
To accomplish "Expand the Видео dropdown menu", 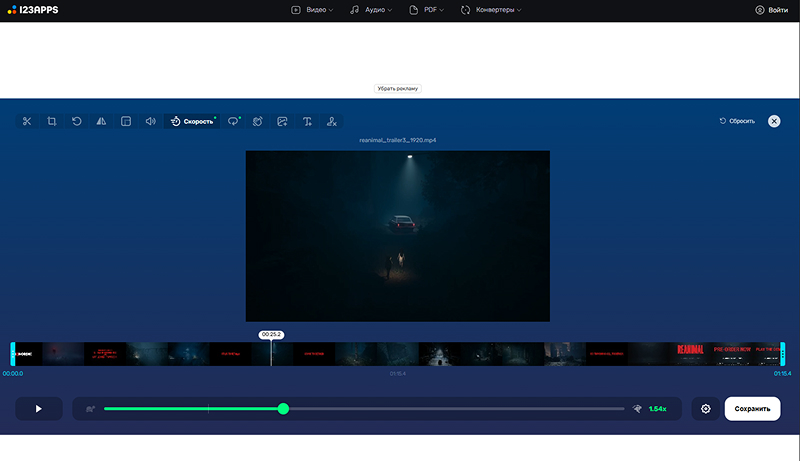I will tap(312, 9).
